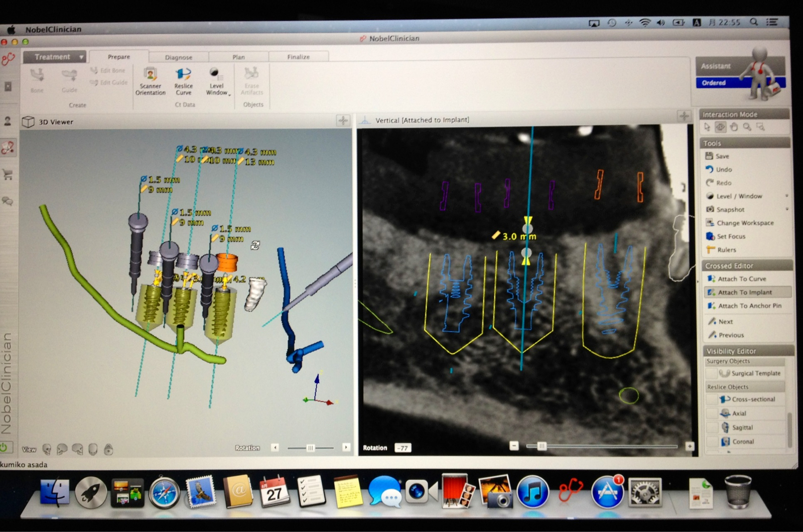
Task: Open NobelClinician menu in menu bar
Action: [53, 29]
